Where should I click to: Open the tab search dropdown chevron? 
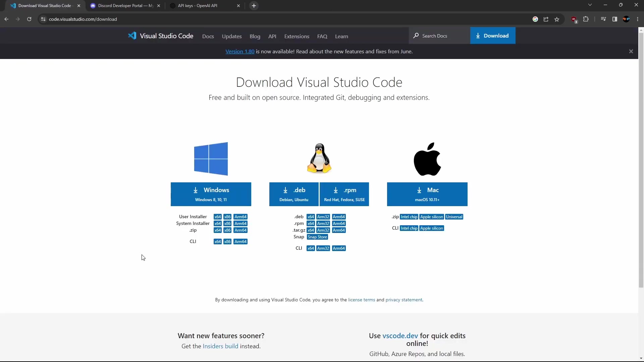click(x=590, y=5)
